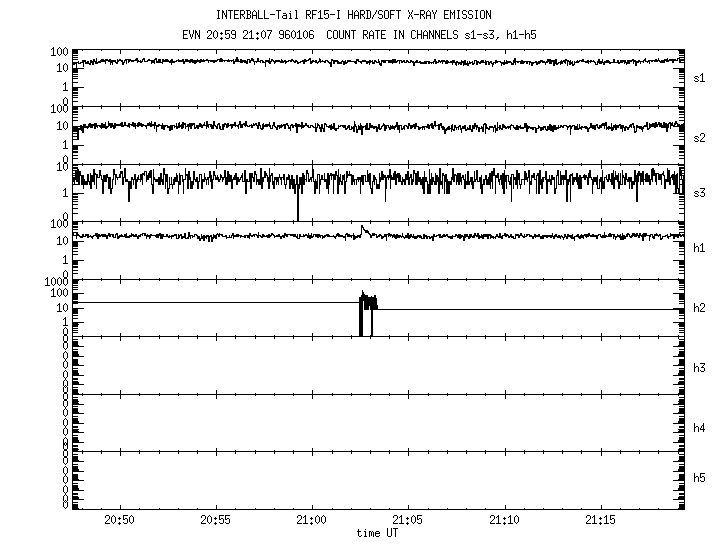Click the h4 channel label
Image resolution: width=720 pixels, height=550 pixels.
point(700,428)
